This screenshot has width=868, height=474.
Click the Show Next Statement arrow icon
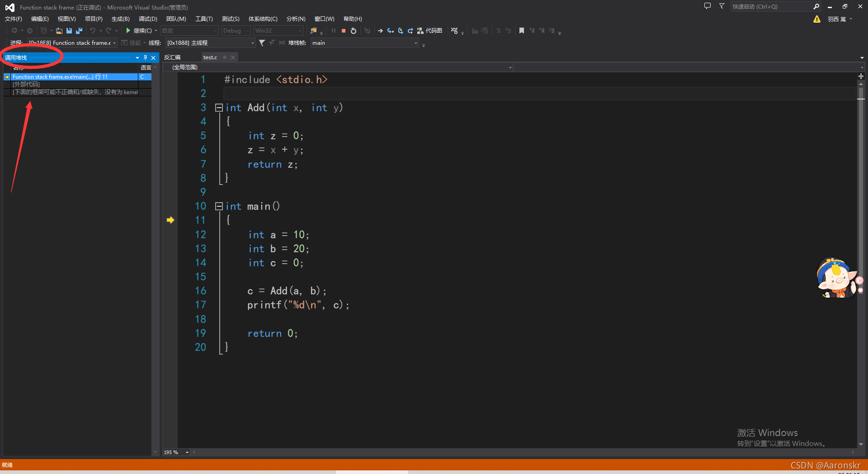click(380, 31)
